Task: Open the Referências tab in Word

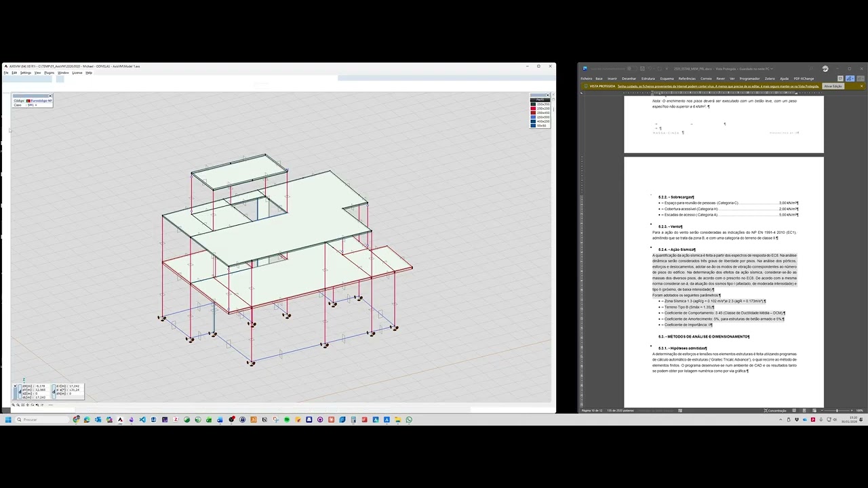Action: pos(687,79)
